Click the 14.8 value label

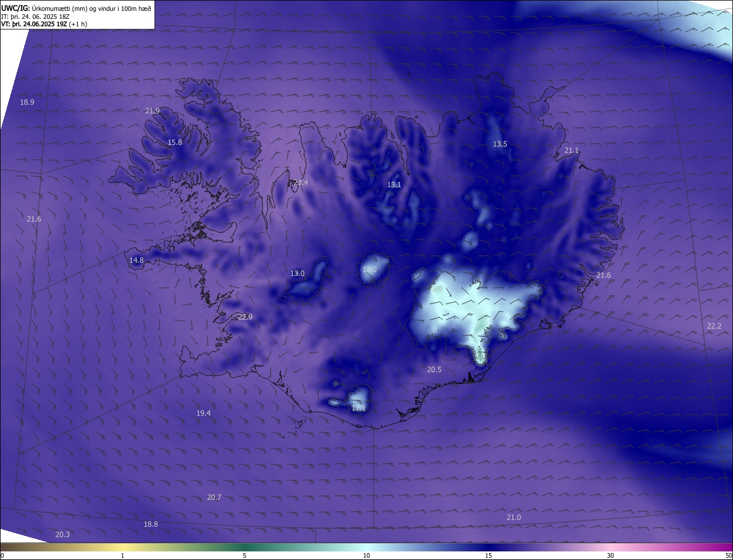point(136,260)
